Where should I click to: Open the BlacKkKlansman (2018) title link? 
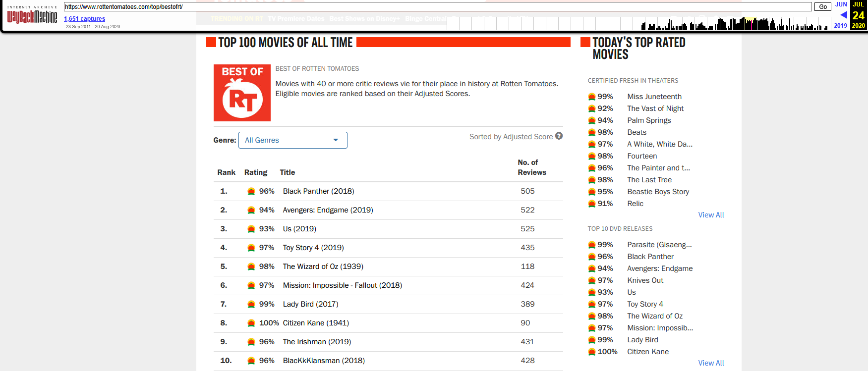coord(324,361)
